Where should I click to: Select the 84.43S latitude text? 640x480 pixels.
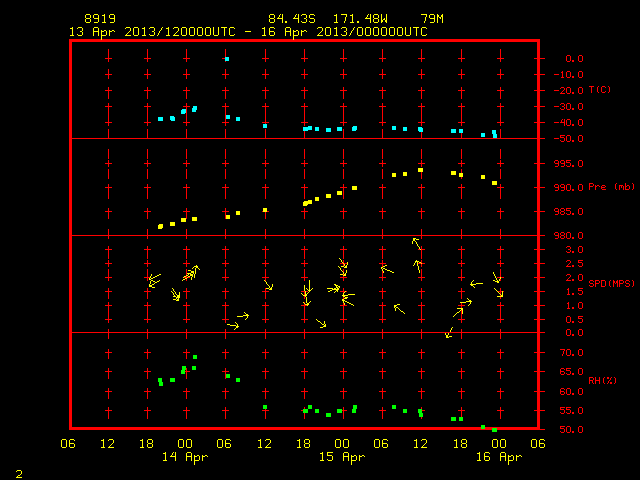[x=292, y=19]
